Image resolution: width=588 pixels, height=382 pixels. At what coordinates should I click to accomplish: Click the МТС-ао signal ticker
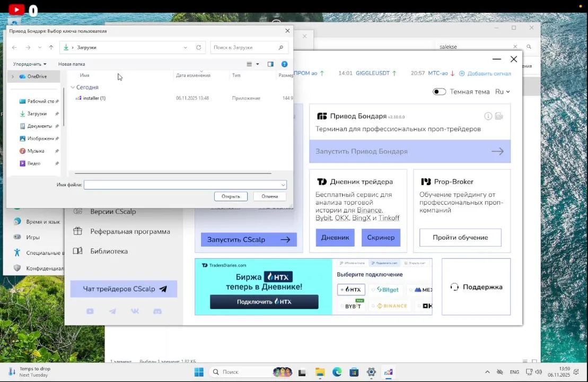(437, 73)
